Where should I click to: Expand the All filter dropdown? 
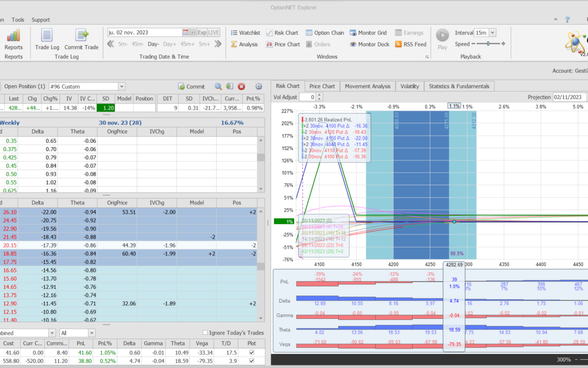[x=91, y=333]
